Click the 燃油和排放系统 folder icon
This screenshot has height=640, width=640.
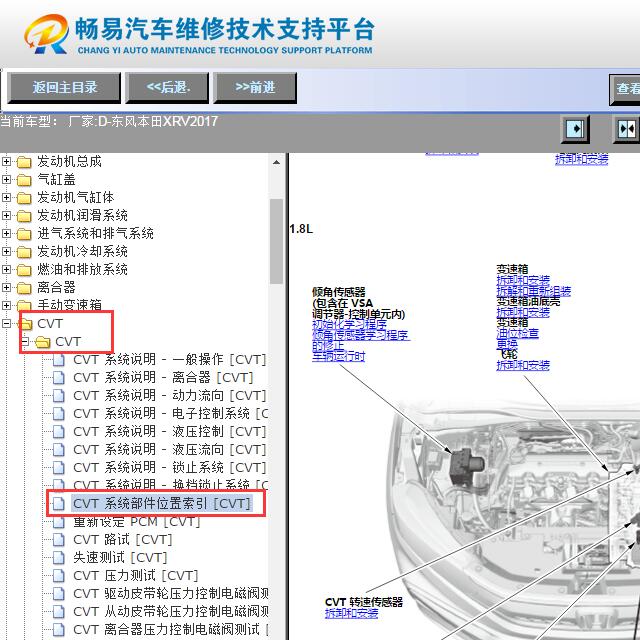point(24,270)
